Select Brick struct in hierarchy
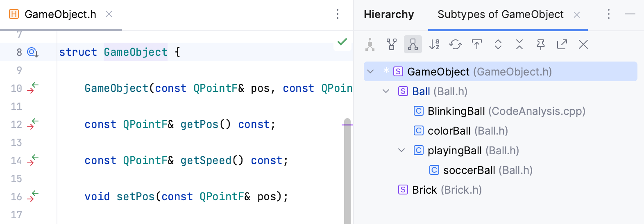This screenshot has height=224, width=644. pos(424,190)
